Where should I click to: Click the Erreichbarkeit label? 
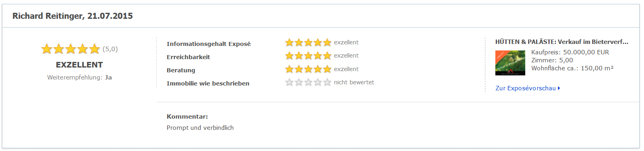point(188,57)
